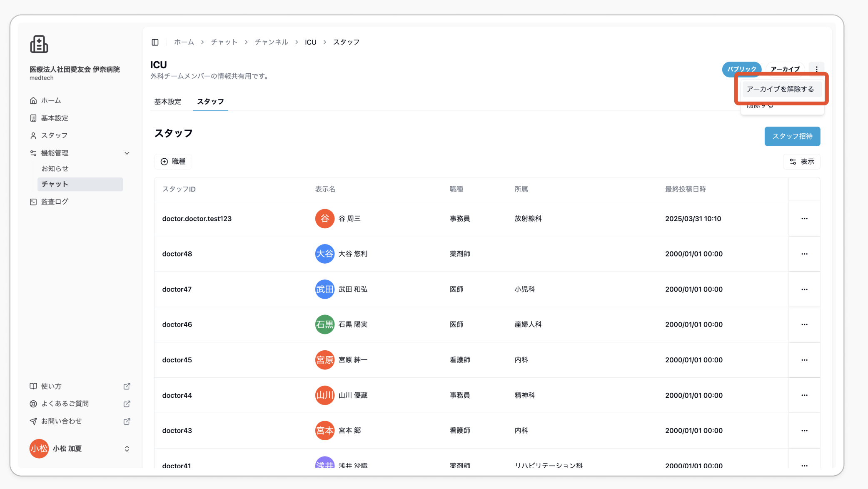Expand the 小松 加夏 account switcher
868x489 pixels.
(x=127, y=449)
